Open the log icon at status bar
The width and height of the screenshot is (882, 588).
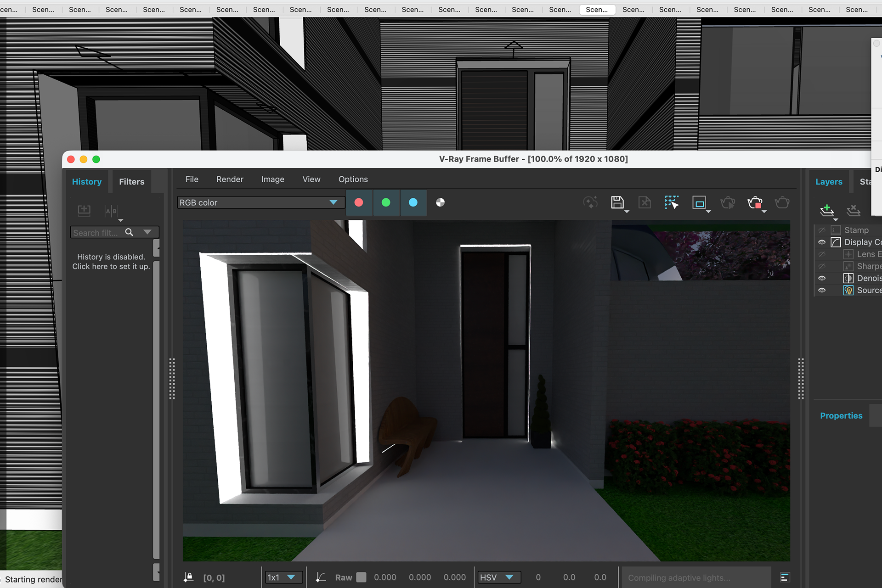click(x=785, y=577)
